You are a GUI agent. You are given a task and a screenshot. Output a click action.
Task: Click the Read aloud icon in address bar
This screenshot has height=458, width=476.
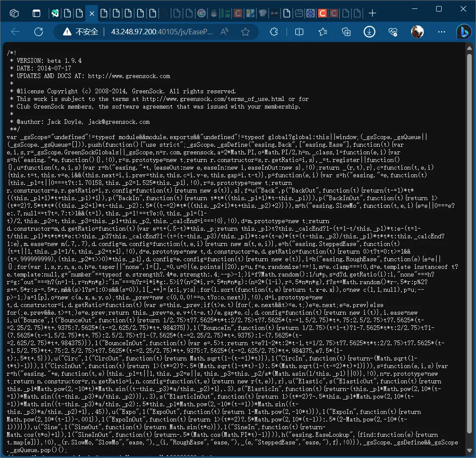225,32
